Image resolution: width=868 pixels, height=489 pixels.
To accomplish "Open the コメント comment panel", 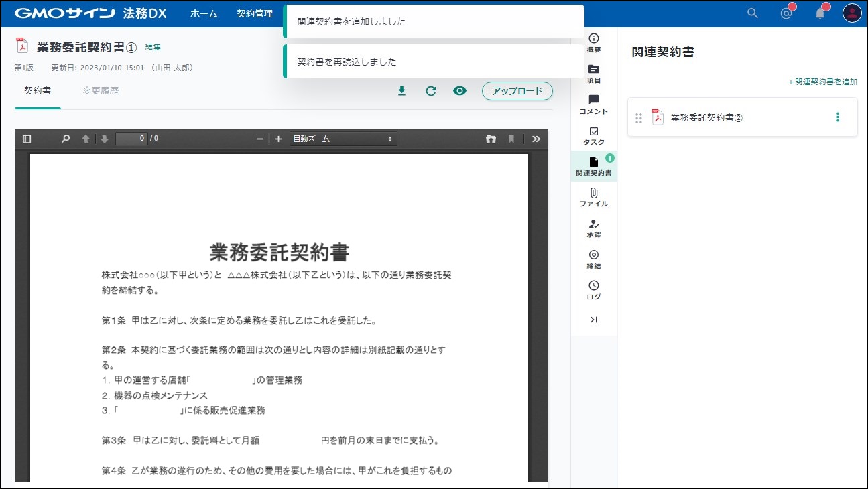I will click(x=593, y=104).
